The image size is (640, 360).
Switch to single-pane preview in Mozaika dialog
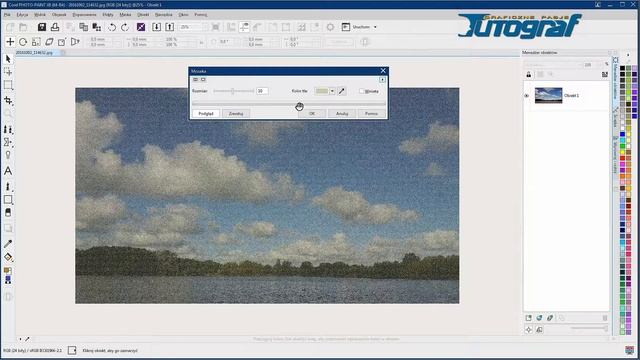click(203, 80)
